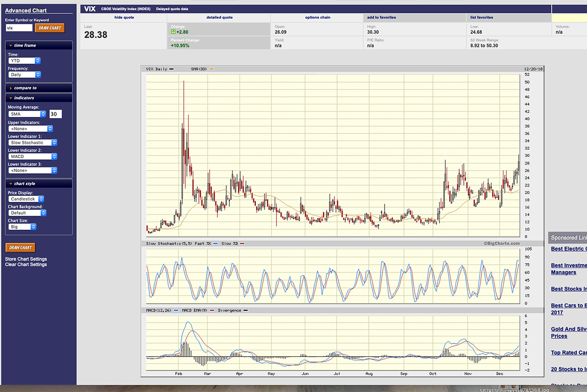This screenshot has width=587, height=392.
Task: Click the Slow Stochastic indicator chart
Action: tap(333, 276)
